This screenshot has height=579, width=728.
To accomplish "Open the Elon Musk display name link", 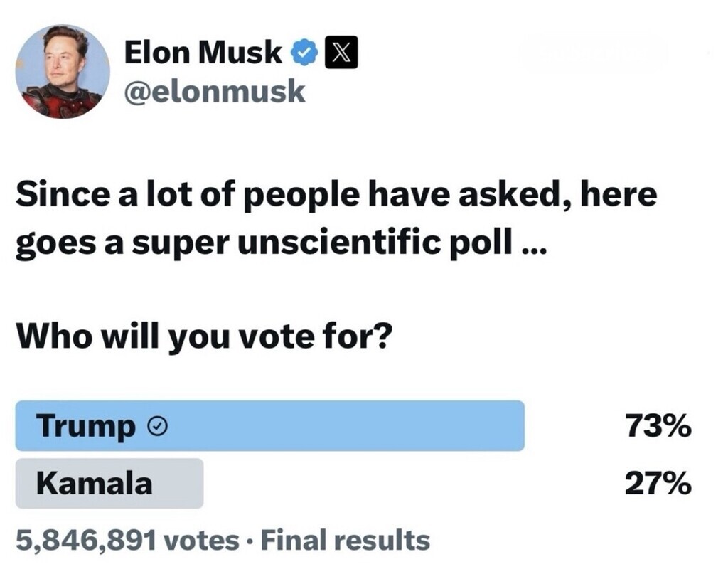I will [203, 53].
